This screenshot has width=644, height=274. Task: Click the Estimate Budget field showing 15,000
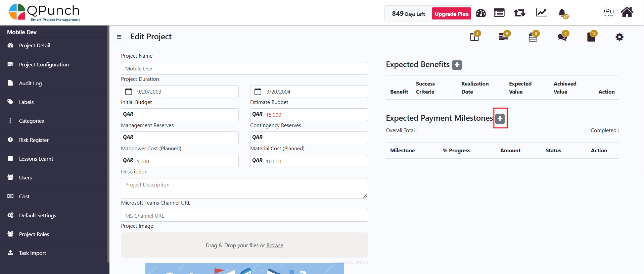[x=309, y=115]
